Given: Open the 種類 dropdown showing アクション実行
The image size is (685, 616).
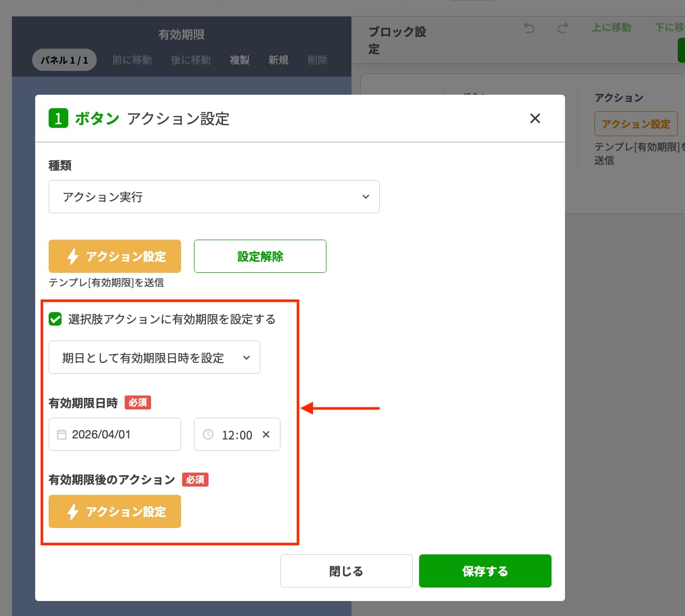Looking at the screenshot, I should tap(214, 197).
